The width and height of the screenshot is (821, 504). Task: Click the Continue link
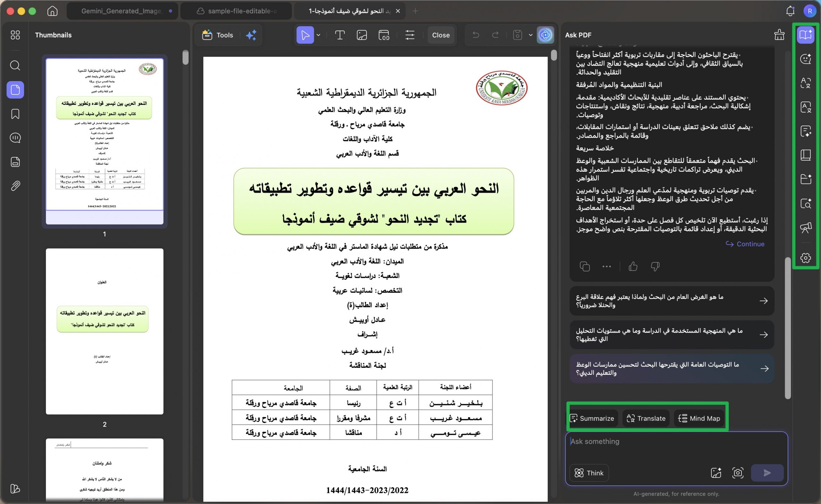click(745, 244)
